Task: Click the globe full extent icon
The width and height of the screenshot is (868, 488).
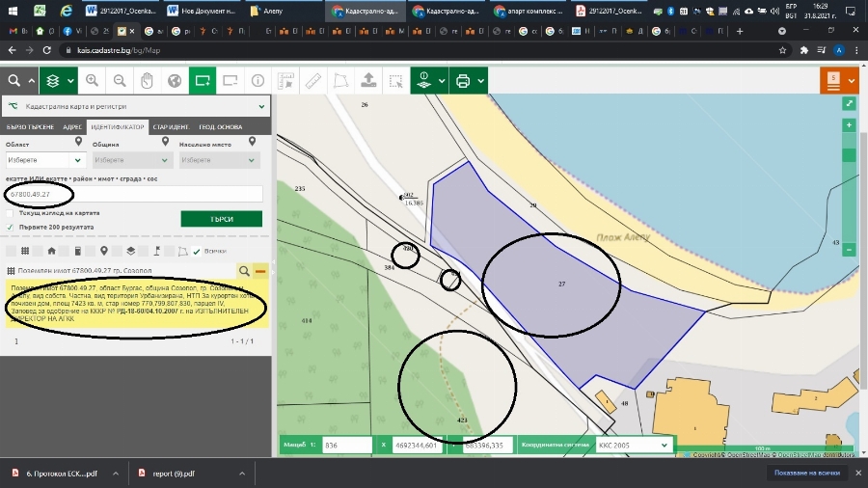Action: (x=175, y=81)
